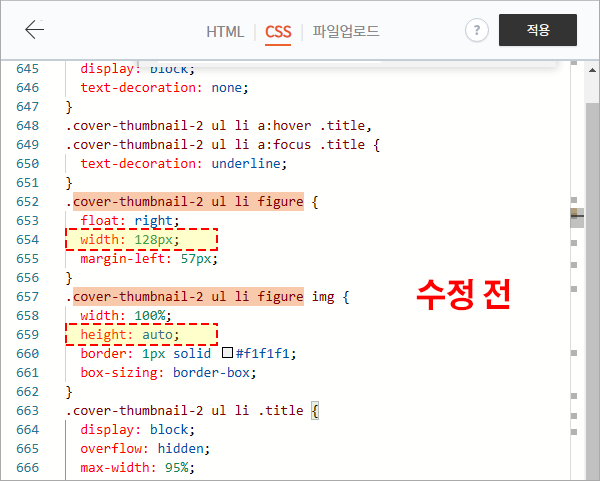The width and height of the screenshot is (600, 481).
Task: Switch to the HTML tab
Action: tap(225, 32)
